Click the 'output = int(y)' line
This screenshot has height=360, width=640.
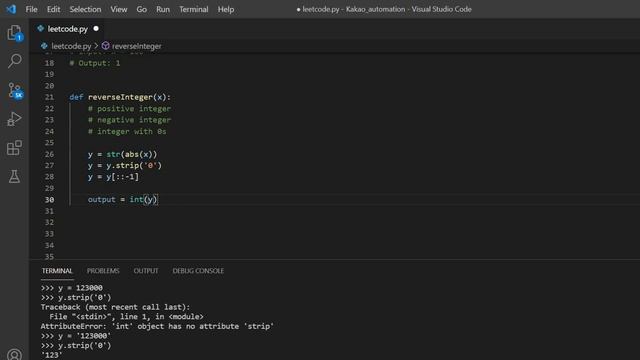[122, 200]
